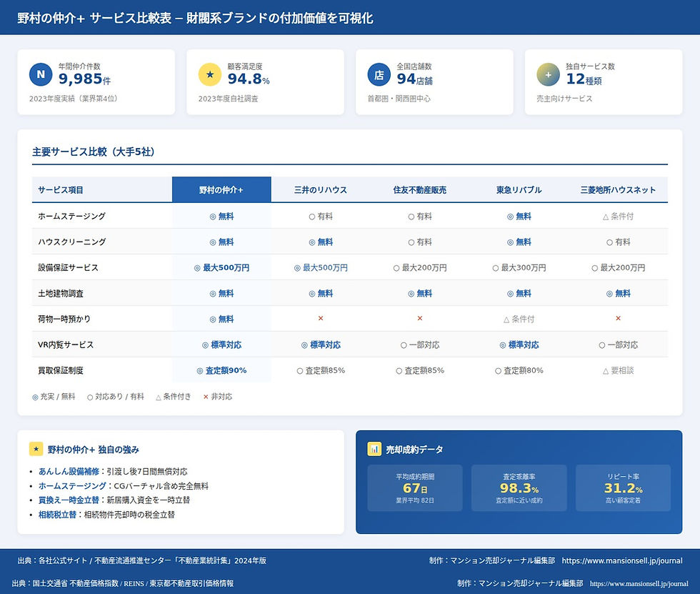
Task: Click 三菱地所ハウスネット 条件付 ホームステージング cell
Action: click(x=619, y=216)
